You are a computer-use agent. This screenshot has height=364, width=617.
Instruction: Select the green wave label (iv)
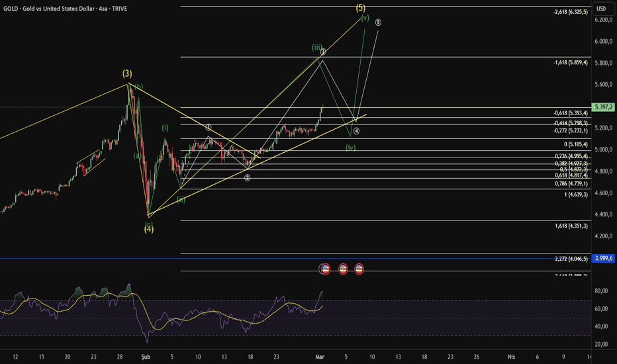tap(351, 148)
